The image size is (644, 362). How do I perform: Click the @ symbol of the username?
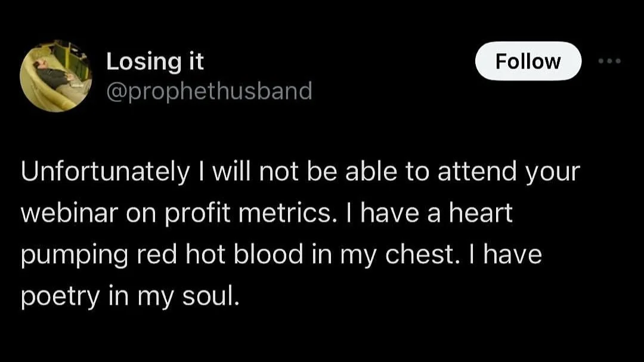click(114, 92)
